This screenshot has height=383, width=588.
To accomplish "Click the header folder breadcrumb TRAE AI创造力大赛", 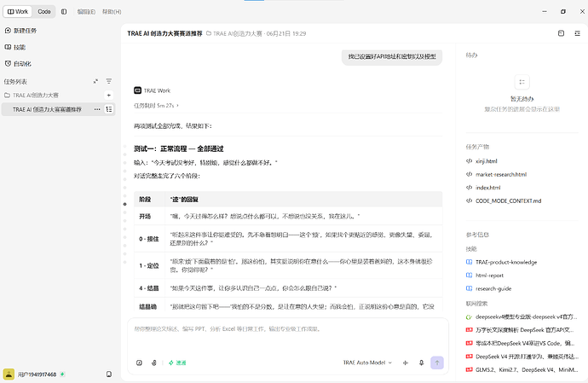I will 234,33.
